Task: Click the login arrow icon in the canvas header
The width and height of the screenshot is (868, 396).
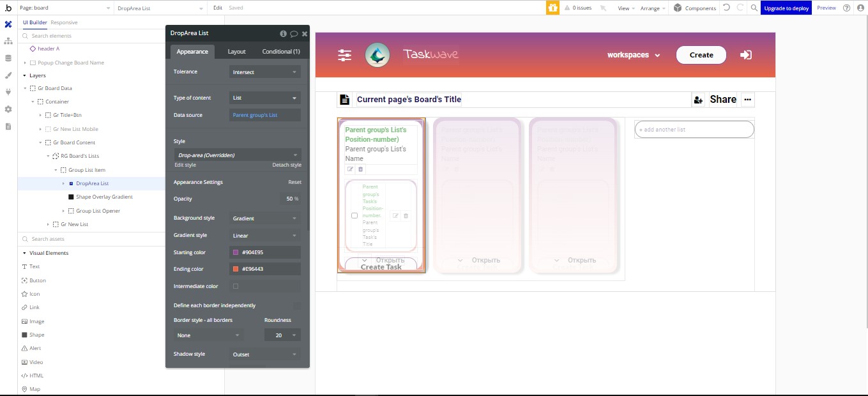Action: tap(746, 55)
